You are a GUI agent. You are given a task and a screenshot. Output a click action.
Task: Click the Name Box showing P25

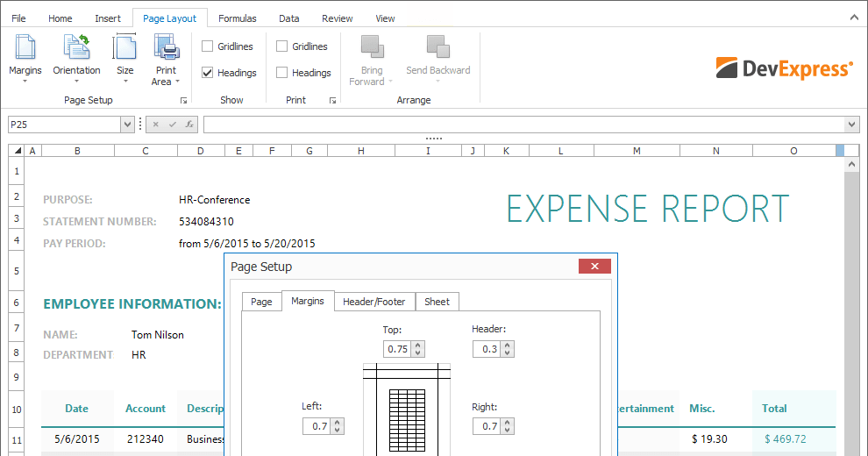click(x=65, y=125)
